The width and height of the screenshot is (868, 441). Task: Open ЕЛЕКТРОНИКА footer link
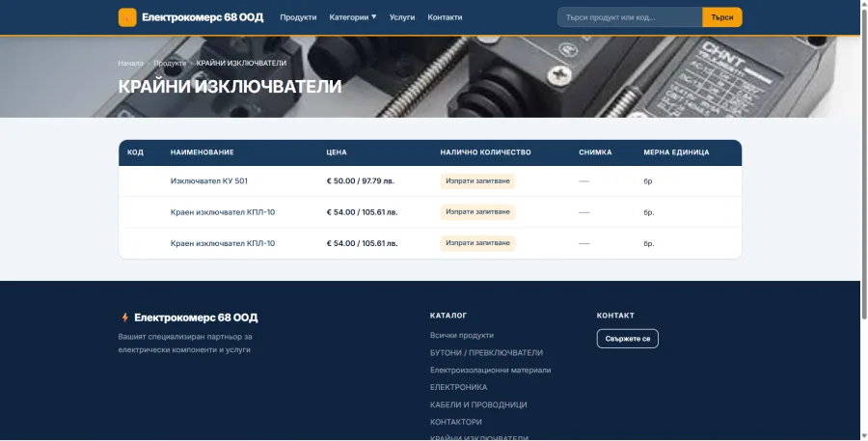[x=458, y=387]
